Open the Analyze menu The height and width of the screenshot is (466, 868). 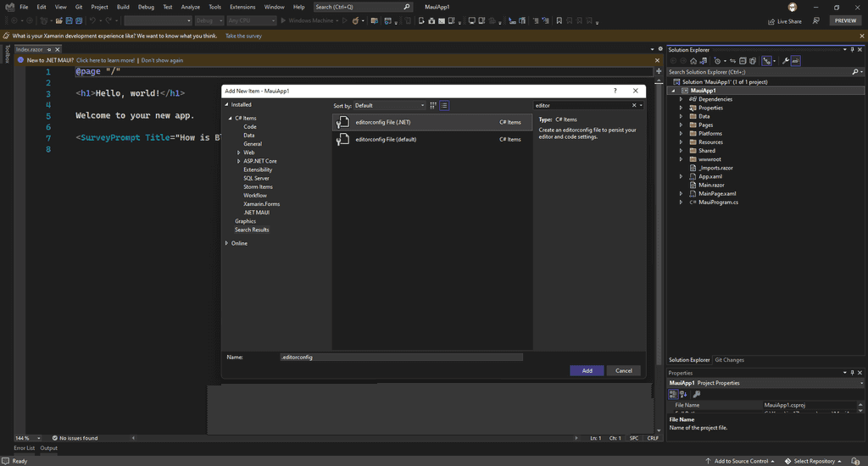pos(191,7)
